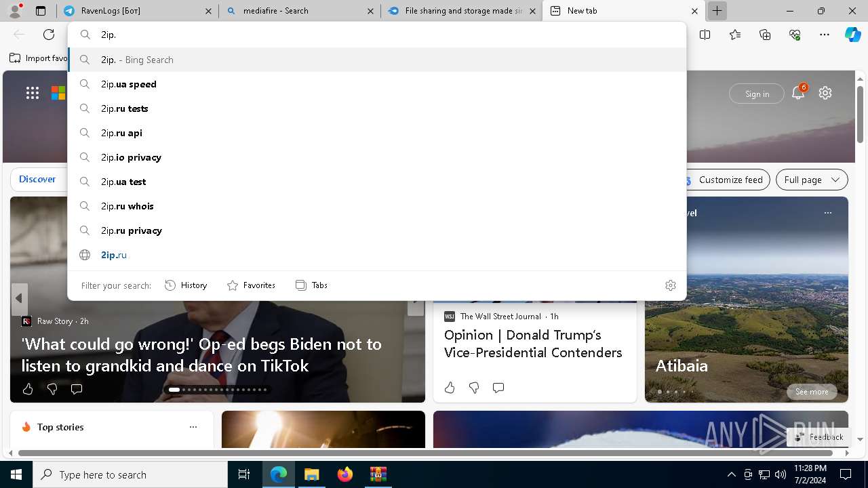Open WinRAR from the taskbar
This screenshot has height=488, width=868.
[378, 474]
